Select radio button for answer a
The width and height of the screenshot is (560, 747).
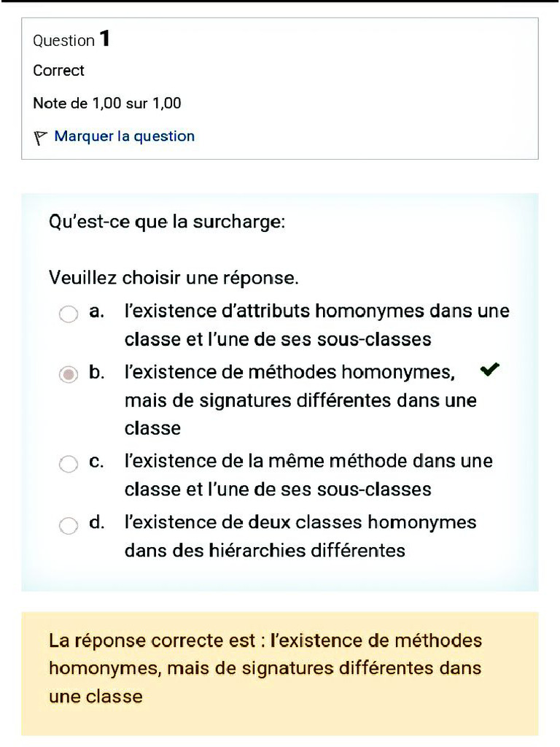(x=68, y=314)
